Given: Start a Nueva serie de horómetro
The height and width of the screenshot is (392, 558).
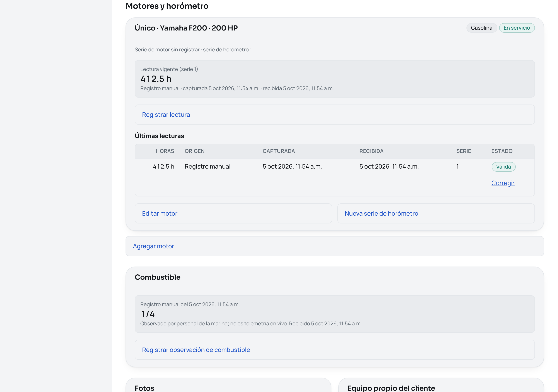Looking at the screenshot, I should (x=436, y=213).
